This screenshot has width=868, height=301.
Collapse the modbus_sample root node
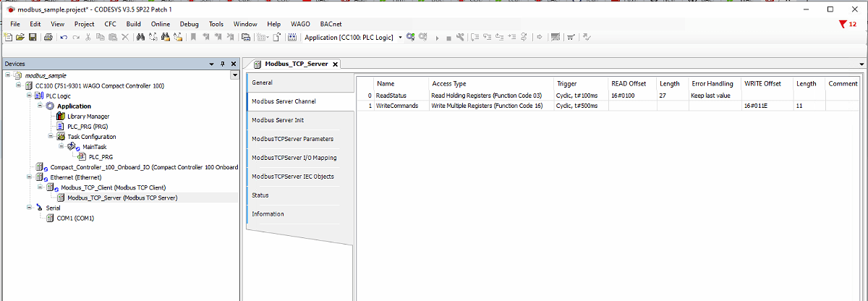8,75
